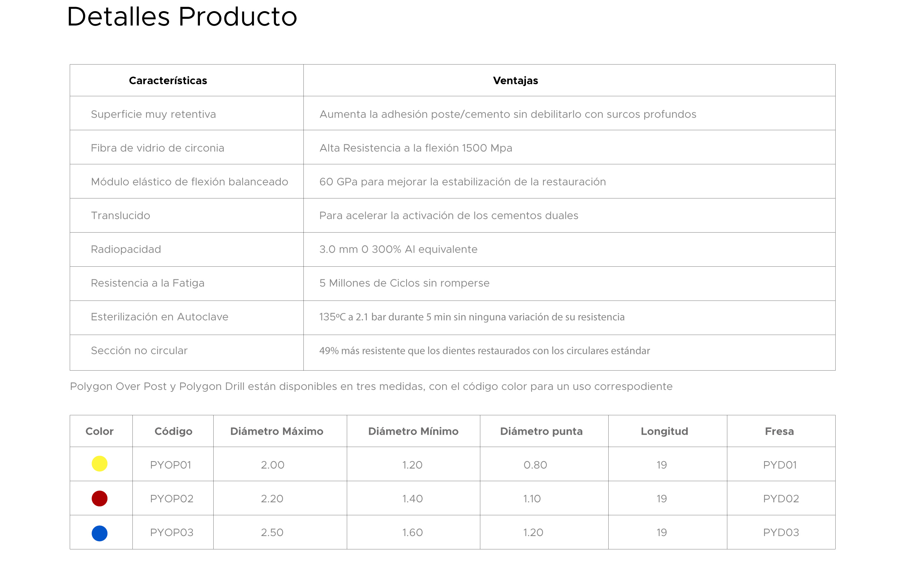Click the PYD01 drill code

tap(780, 465)
